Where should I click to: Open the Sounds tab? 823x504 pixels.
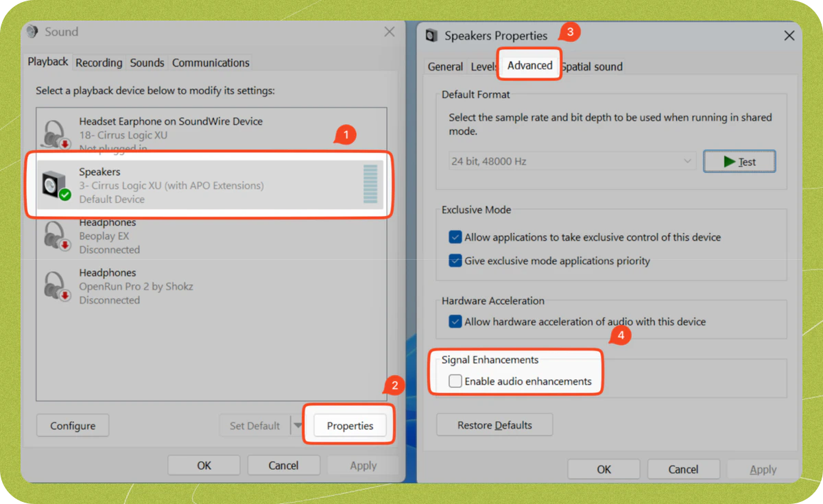click(147, 62)
